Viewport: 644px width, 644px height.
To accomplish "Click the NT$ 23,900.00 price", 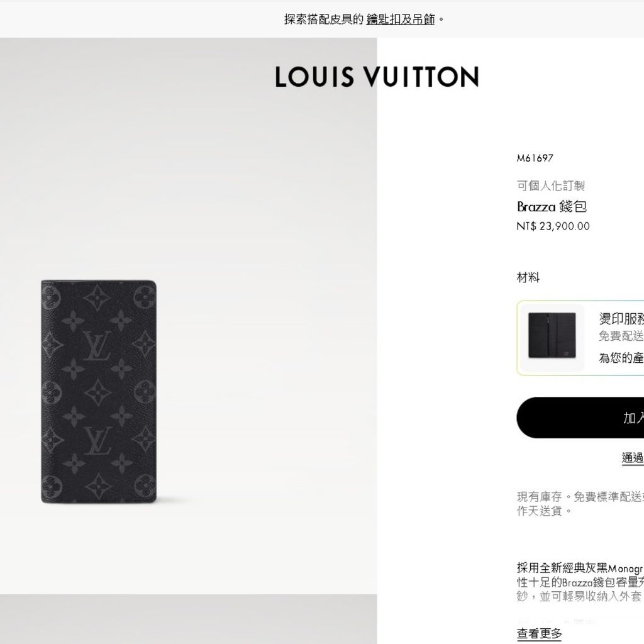I will [553, 226].
